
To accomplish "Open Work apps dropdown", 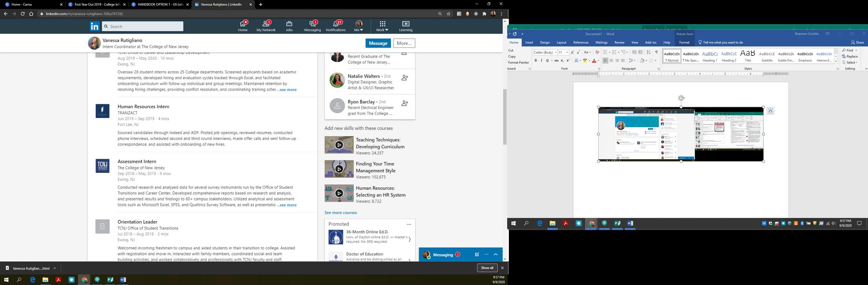I will (382, 26).
